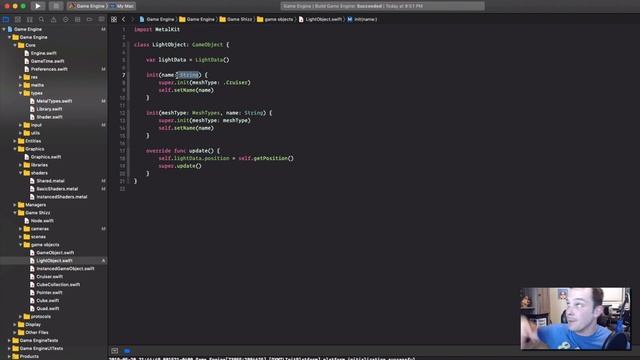Go forward with the editor history arrow
This screenshot has width=640, height=360.
click(x=132, y=20)
